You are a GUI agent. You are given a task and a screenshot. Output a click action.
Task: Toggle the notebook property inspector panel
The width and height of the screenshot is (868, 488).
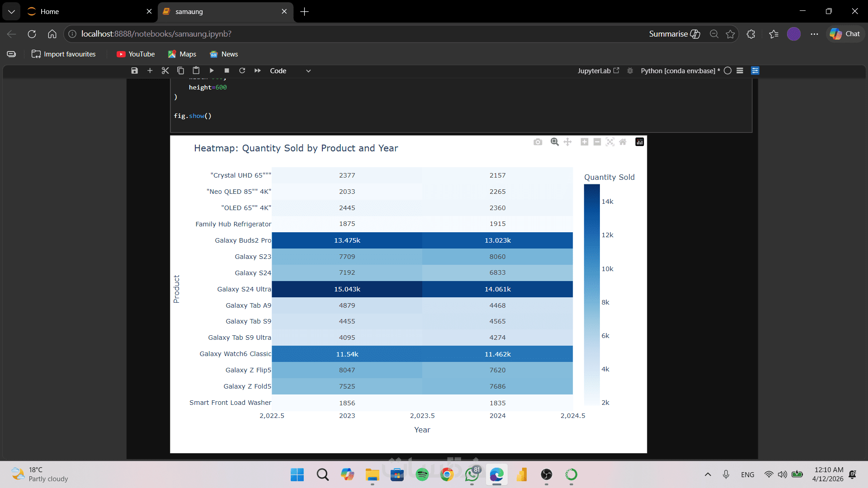coord(755,70)
